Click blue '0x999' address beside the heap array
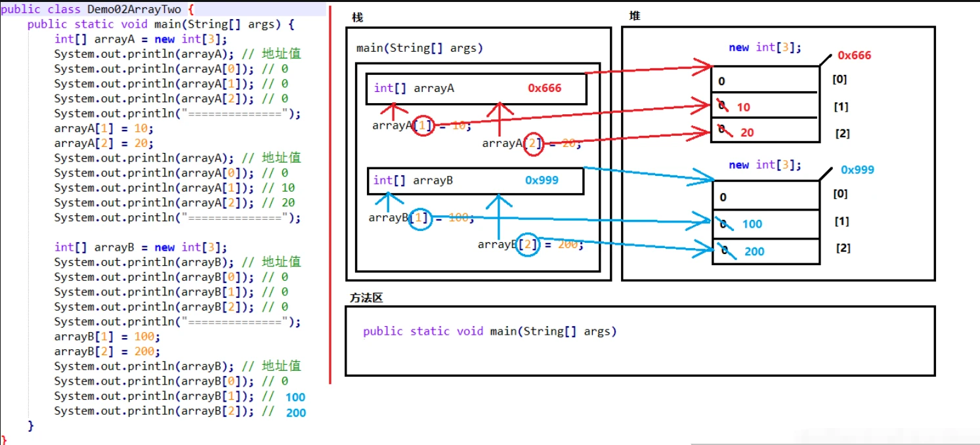The width and height of the screenshot is (980, 445). pyautogui.click(x=857, y=169)
